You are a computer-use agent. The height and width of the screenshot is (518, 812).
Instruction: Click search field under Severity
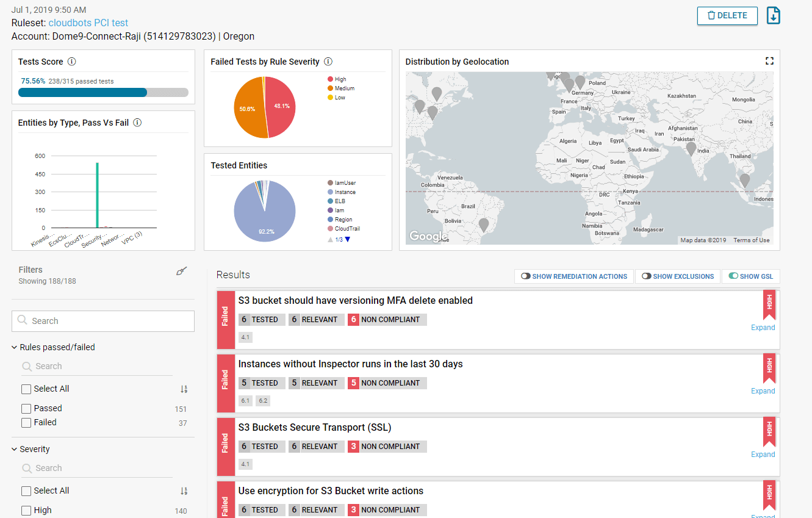pyautogui.click(x=96, y=468)
